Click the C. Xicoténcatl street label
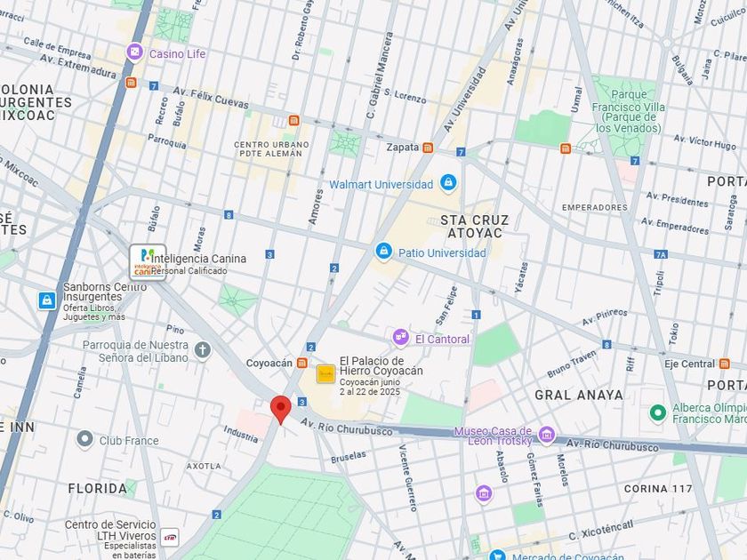747x560 pixels. pyautogui.click(x=601, y=530)
